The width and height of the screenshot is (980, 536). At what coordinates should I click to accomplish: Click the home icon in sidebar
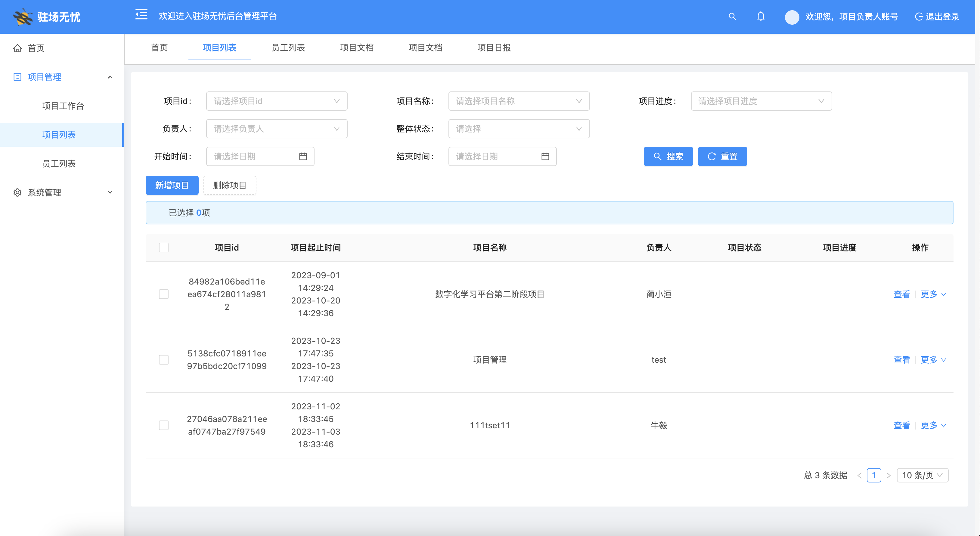point(17,48)
